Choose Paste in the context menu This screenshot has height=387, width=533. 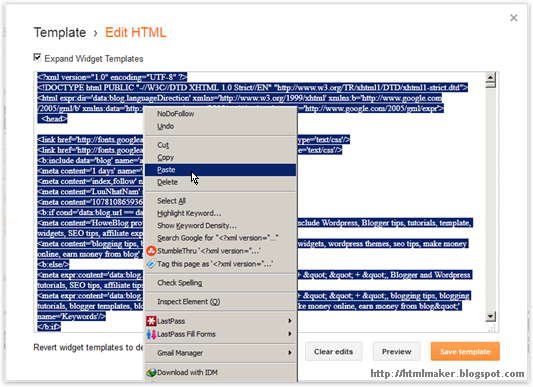coord(220,170)
